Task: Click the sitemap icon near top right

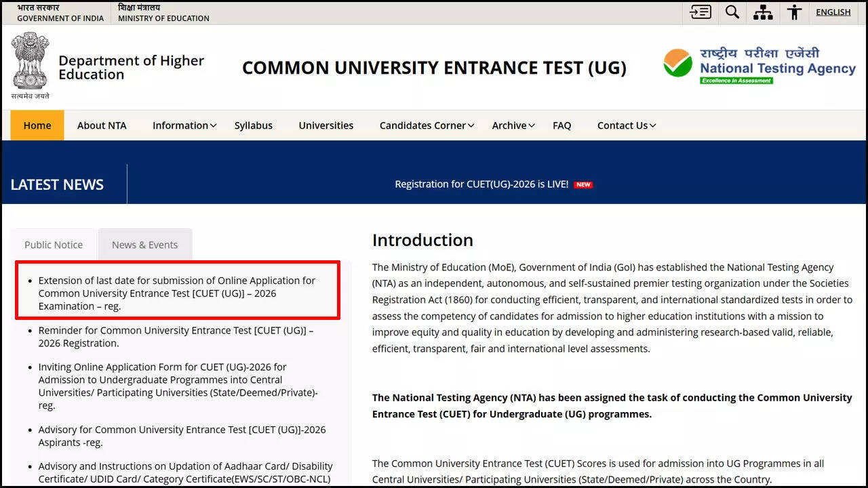Action: (x=762, y=12)
